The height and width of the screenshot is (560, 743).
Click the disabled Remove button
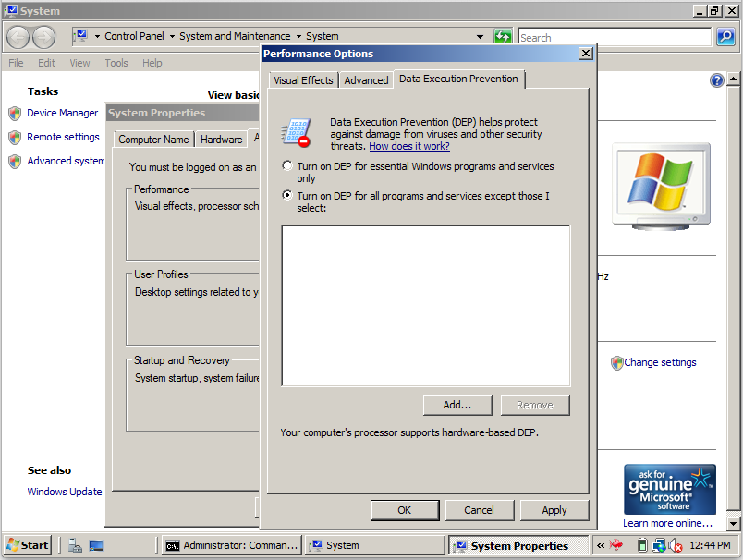(x=535, y=405)
